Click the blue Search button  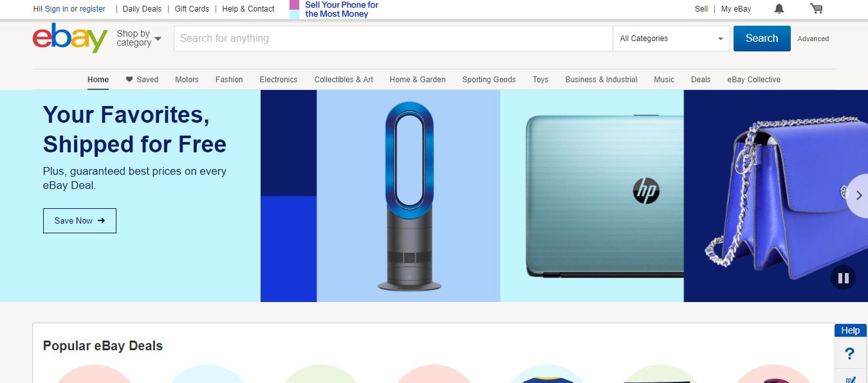tap(762, 39)
